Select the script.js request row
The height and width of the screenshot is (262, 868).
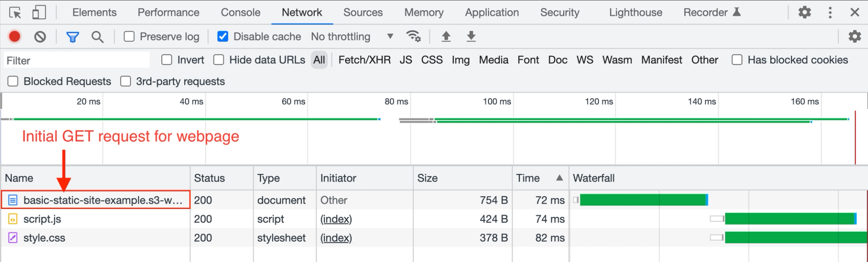pyautogui.click(x=434, y=219)
